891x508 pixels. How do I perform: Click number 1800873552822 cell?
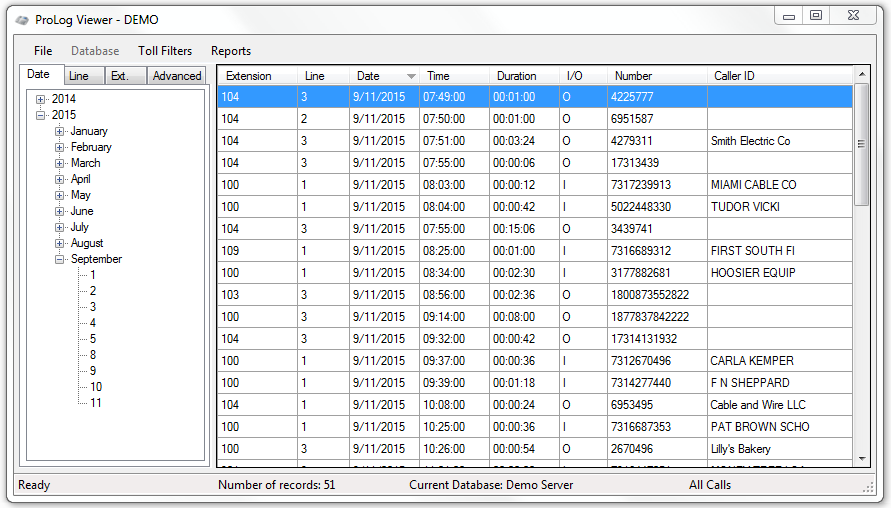click(657, 295)
